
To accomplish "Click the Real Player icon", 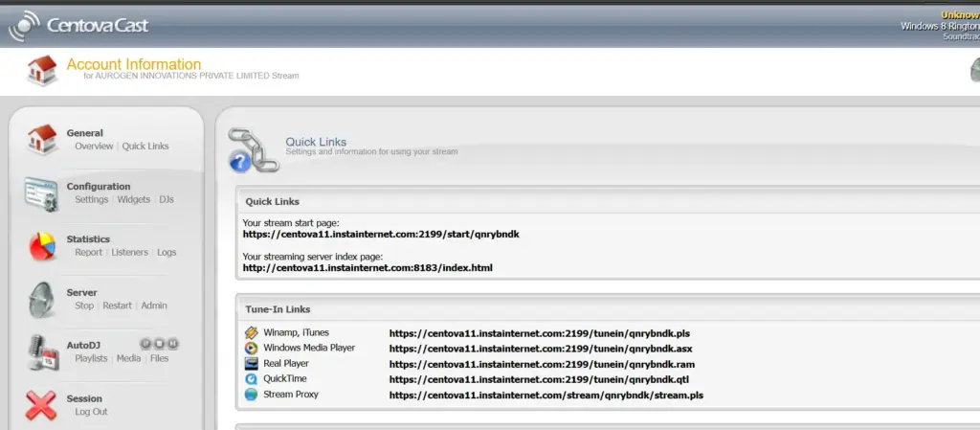I will [x=252, y=364].
